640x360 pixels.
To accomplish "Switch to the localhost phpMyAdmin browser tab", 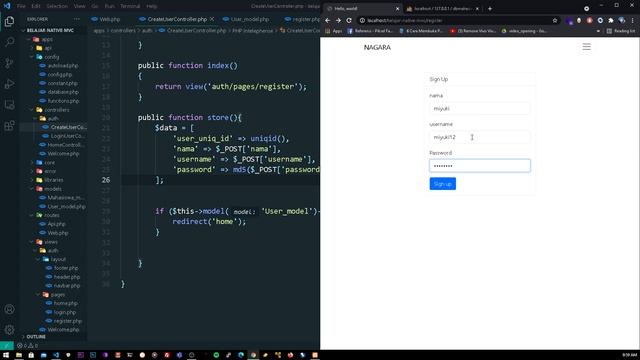I will [443, 9].
